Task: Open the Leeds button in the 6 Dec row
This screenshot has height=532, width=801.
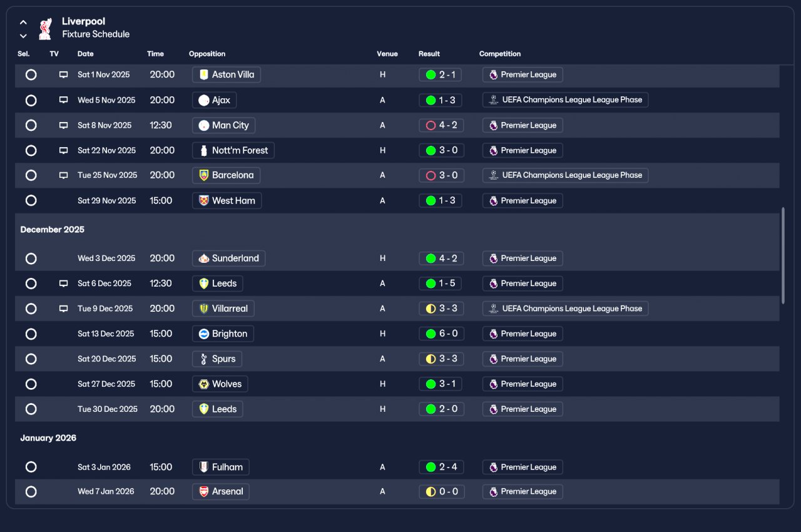Action: 218,284
